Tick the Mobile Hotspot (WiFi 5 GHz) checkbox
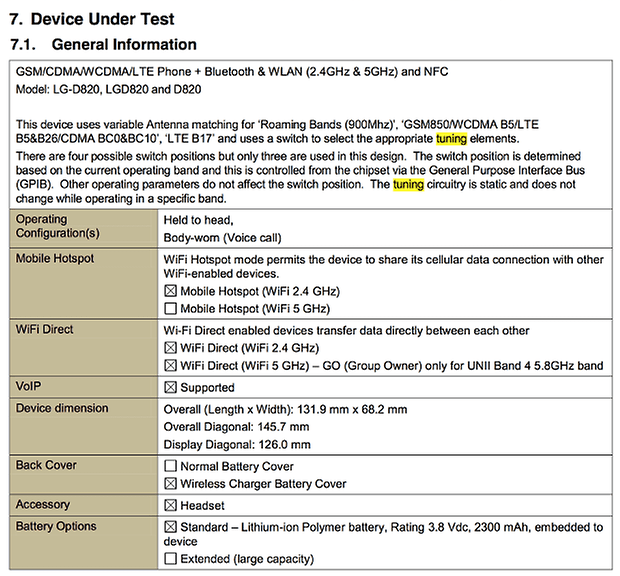 [170, 308]
